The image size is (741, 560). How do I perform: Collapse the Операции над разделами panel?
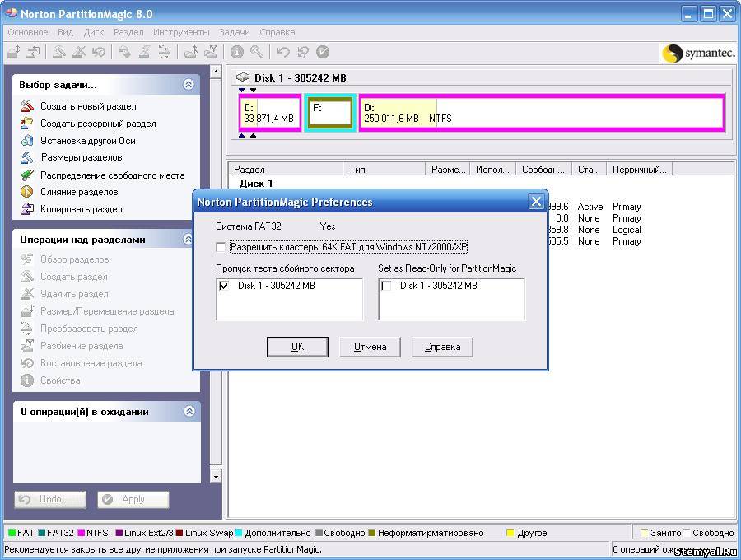pos(189,239)
